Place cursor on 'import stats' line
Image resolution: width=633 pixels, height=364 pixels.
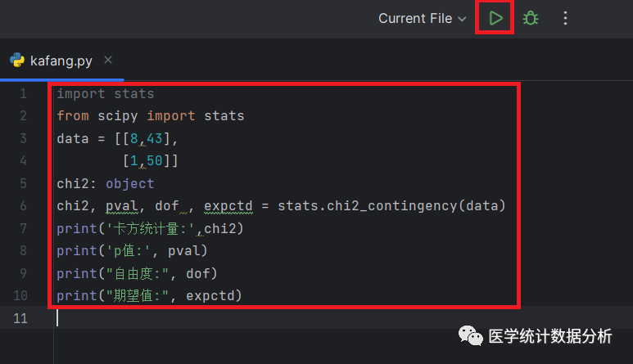click(106, 94)
